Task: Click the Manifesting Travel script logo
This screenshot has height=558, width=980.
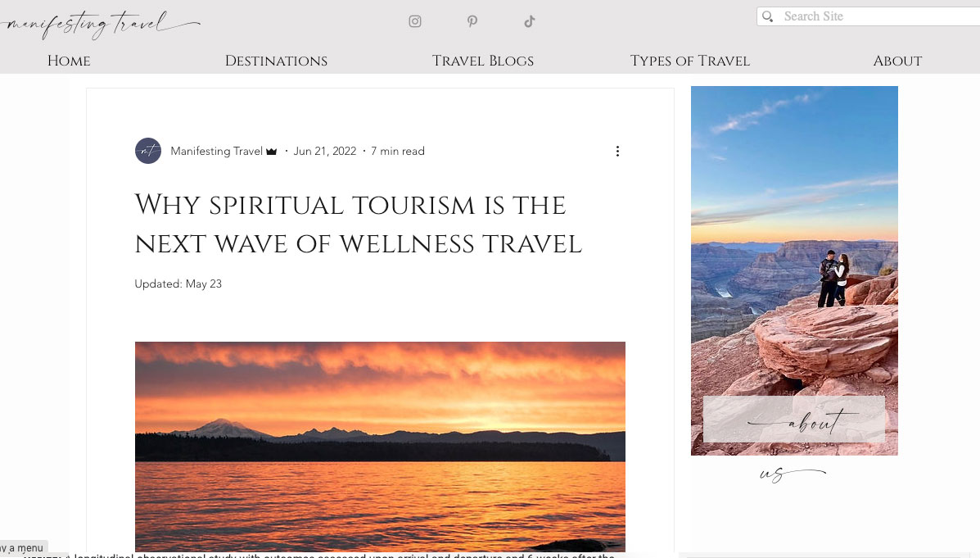Action: 100,25
